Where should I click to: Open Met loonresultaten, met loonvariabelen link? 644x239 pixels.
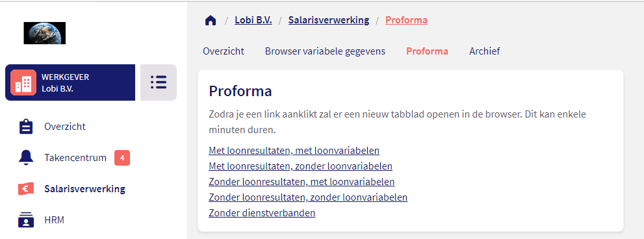coord(294,151)
